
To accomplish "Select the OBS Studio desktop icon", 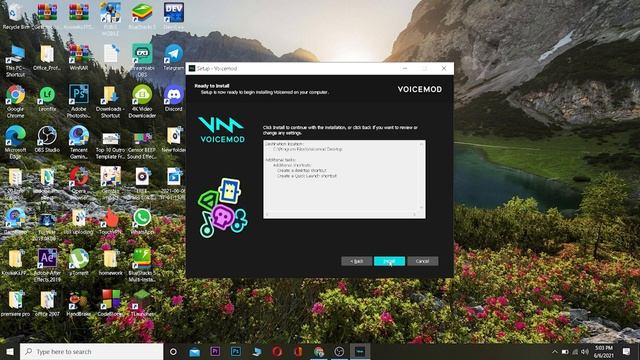I will [x=47, y=140].
